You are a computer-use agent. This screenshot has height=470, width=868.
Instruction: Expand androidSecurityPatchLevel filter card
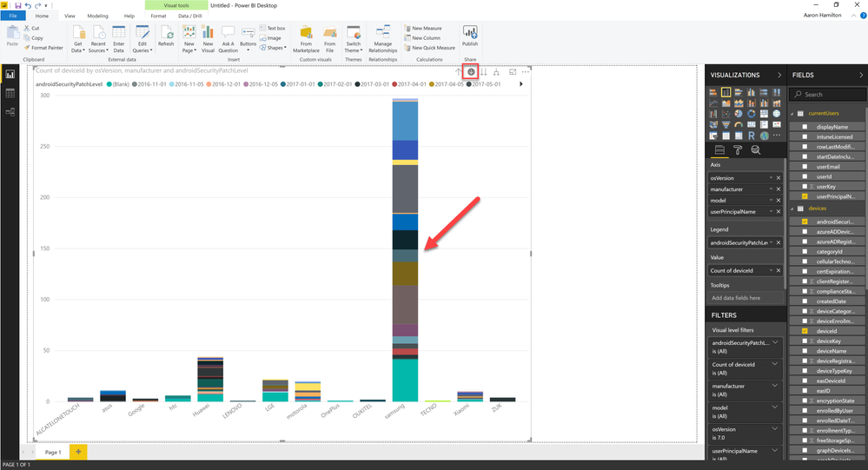[x=775, y=342]
